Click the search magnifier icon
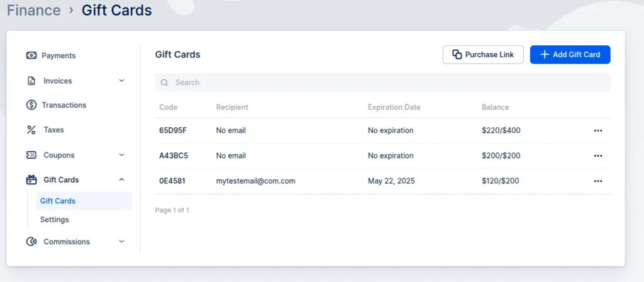Viewport: 644px width, 282px height. 164,82
